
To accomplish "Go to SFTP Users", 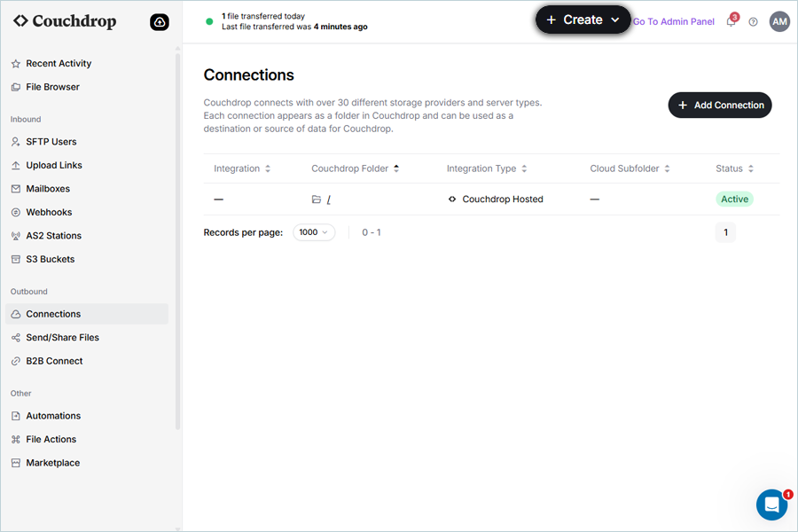I will click(x=87, y=142).
